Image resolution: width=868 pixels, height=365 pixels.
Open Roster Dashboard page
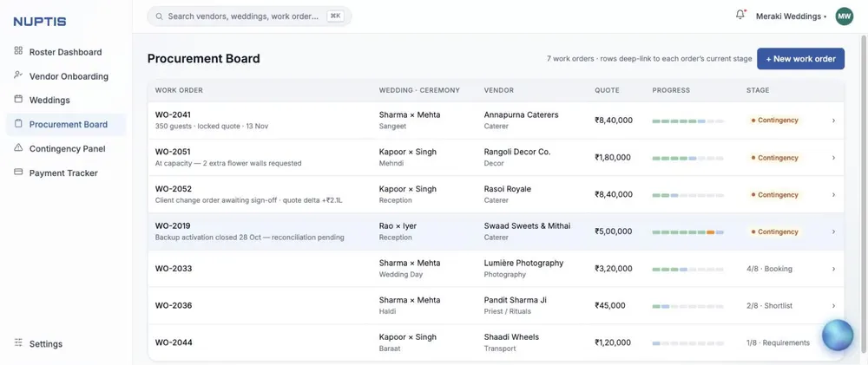point(66,52)
